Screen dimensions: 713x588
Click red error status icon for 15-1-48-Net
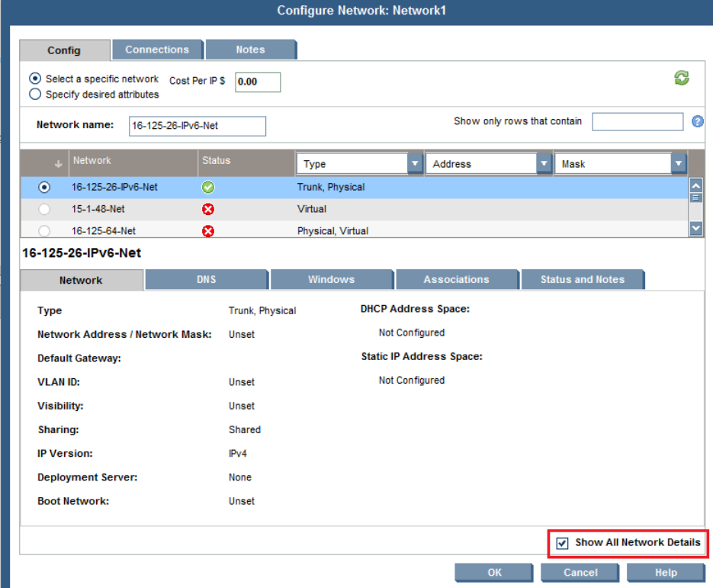point(207,209)
